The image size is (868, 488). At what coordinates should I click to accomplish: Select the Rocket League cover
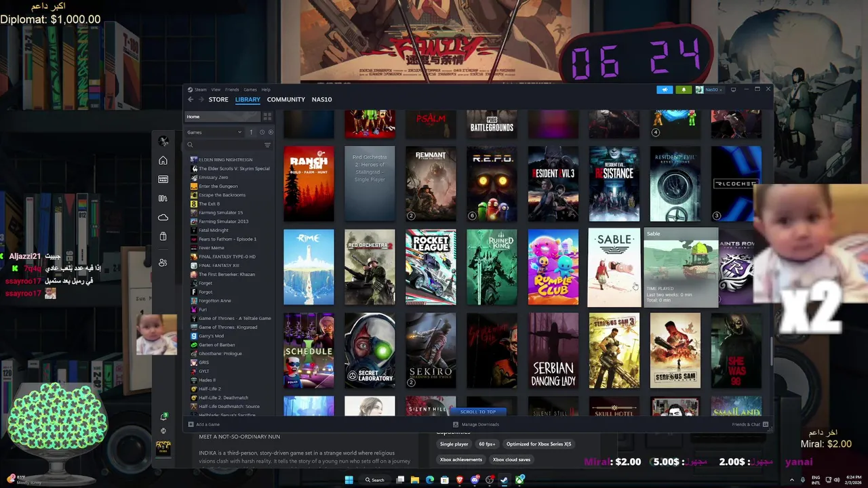coord(431,267)
